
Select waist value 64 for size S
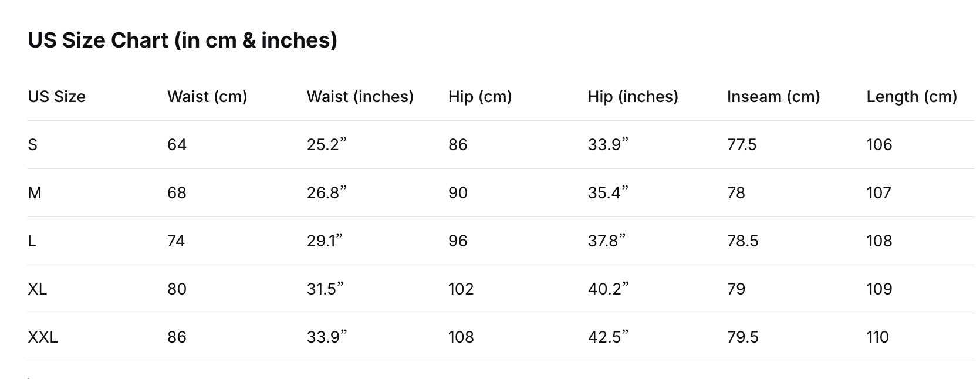point(177,145)
